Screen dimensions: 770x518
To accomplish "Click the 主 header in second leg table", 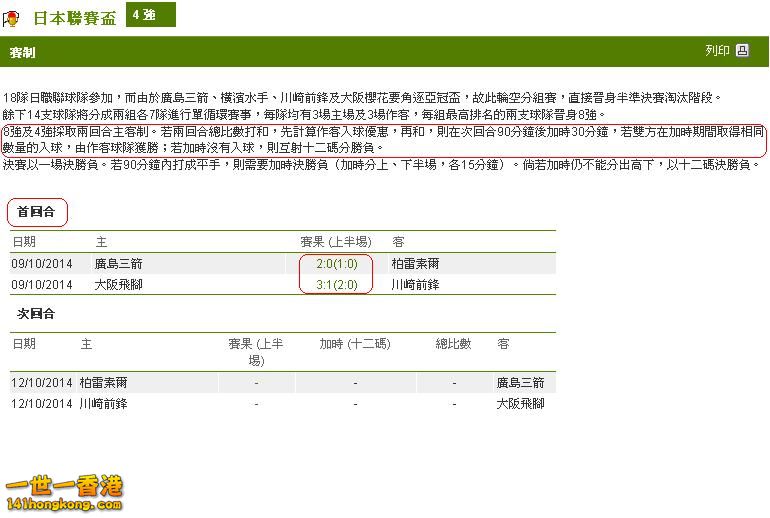I will [86, 344].
